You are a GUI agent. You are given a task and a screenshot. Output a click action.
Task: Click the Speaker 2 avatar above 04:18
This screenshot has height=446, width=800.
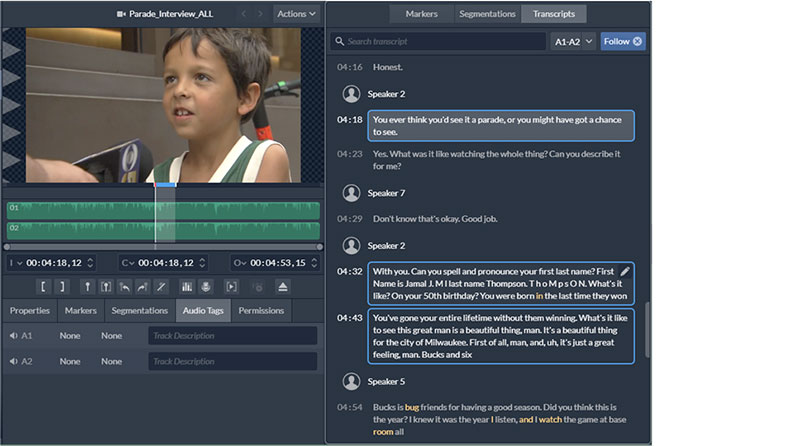(x=351, y=94)
